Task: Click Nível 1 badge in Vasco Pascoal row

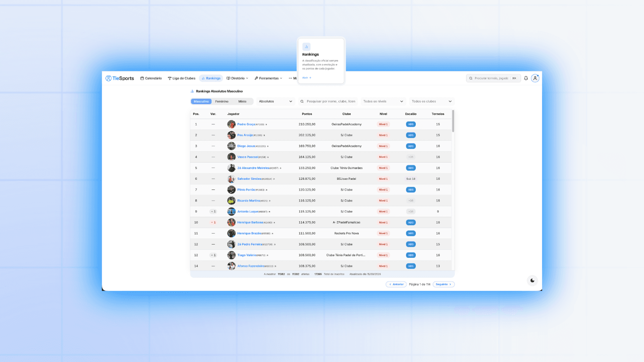Action: point(383,157)
